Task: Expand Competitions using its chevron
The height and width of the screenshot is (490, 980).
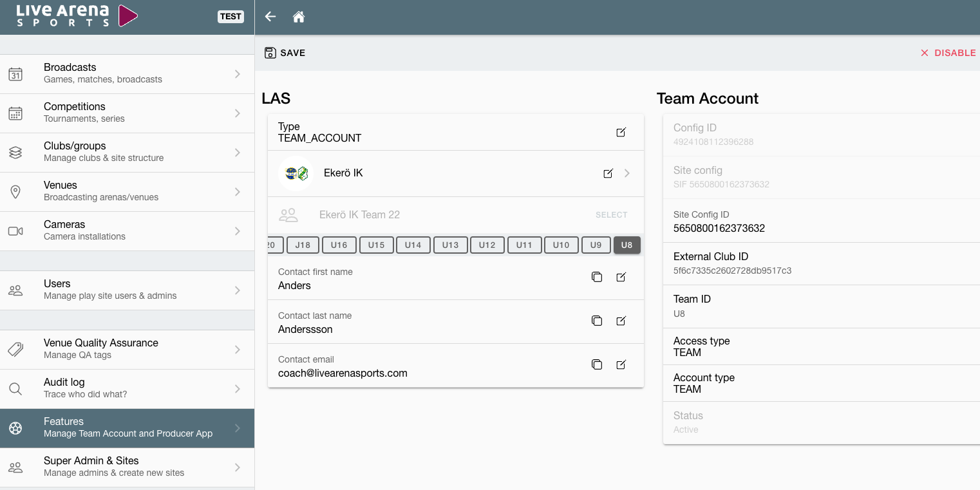Action: [238, 113]
